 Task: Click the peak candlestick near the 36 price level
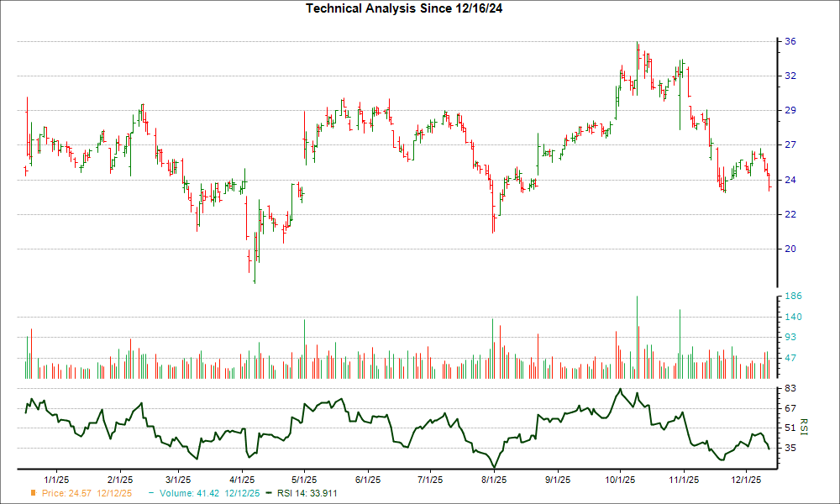pos(638,50)
